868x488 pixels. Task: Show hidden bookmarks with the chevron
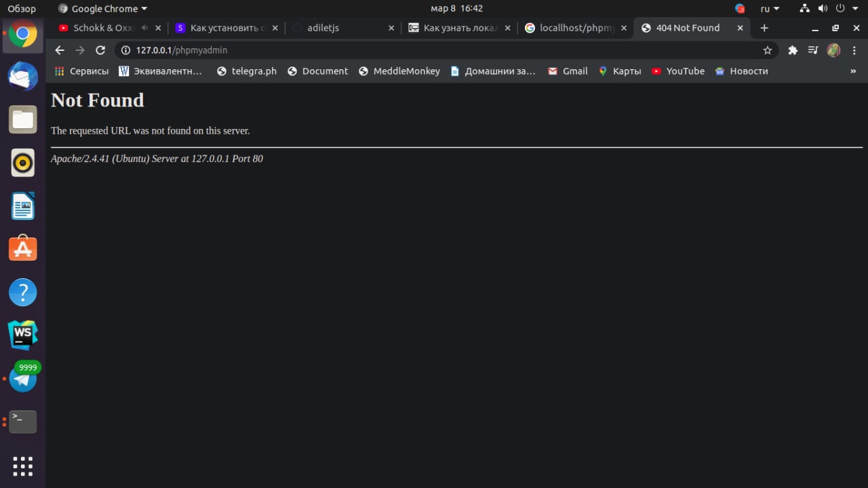point(853,71)
